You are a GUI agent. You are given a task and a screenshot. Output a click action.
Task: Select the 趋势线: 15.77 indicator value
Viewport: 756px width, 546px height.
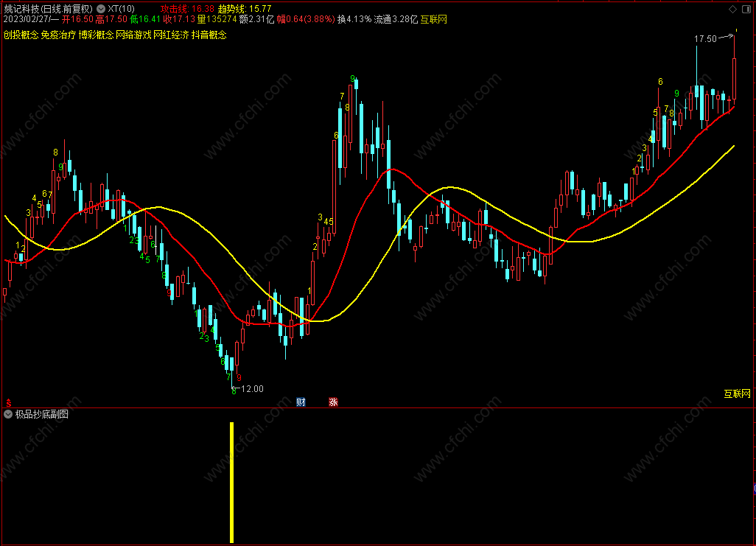(x=245, y=9)
